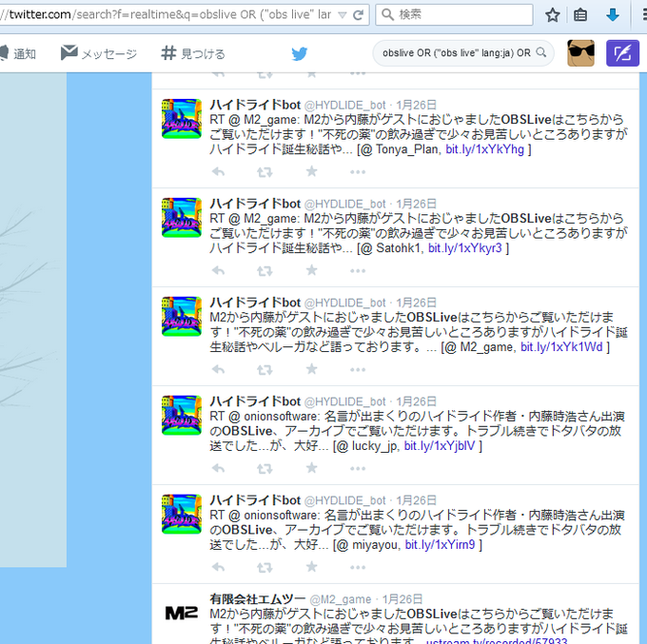Open the 見つける discover tab
Image resolution: width=647 pixels, height=644 pixels.
(193, 53)
